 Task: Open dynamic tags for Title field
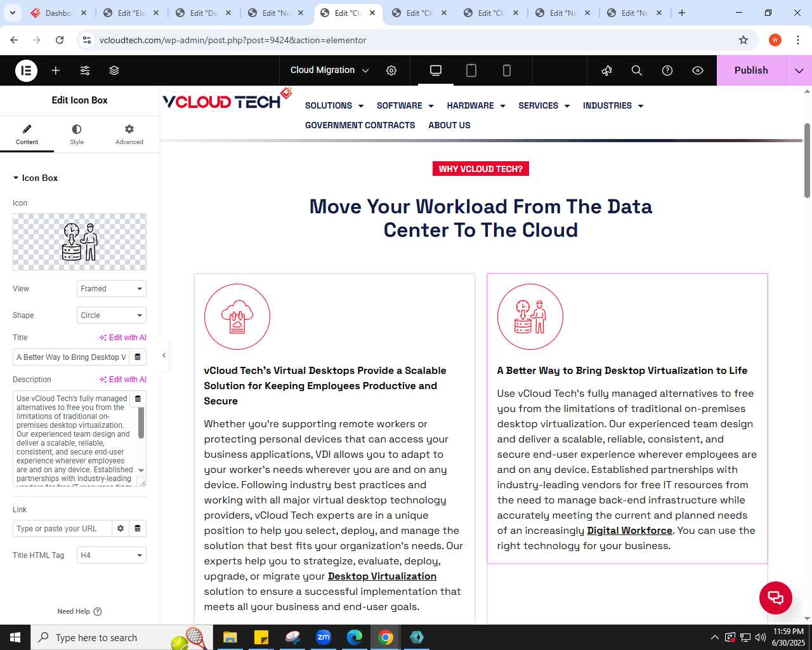pyautogui.click(x=138, y=357)
